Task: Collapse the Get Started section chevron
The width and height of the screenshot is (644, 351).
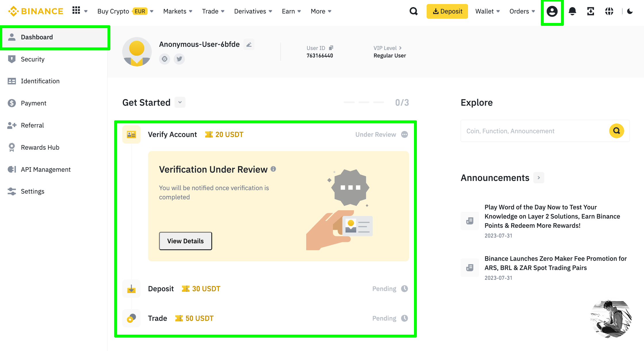Action: (180, 102)
